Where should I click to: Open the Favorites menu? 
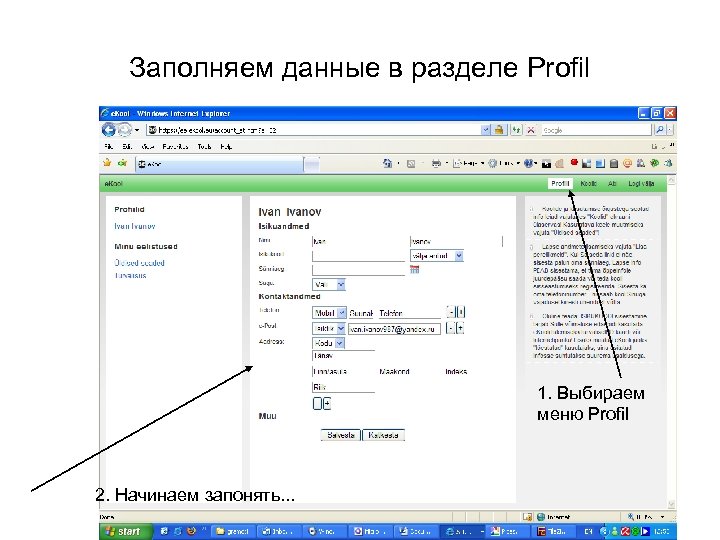[175, 146]
